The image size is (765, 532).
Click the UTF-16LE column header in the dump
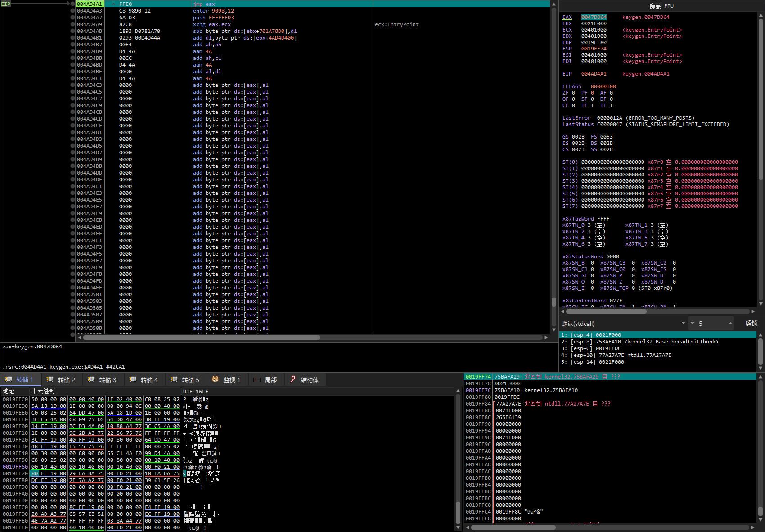coord(318,392)
